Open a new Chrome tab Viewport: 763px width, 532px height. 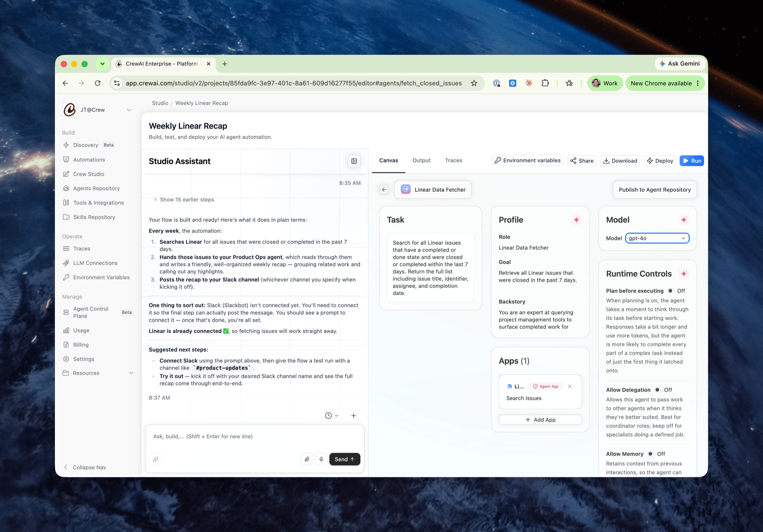(225, 64)
